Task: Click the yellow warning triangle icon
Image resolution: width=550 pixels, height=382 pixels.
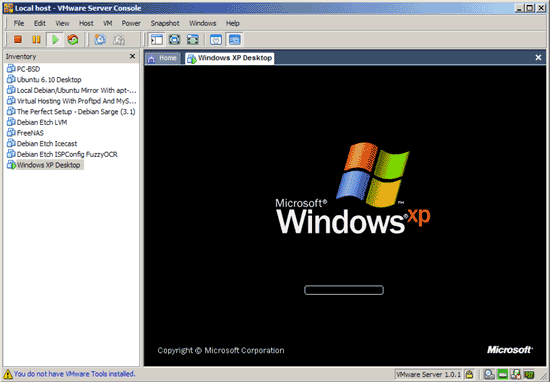Action: click(x=7, y=374)
